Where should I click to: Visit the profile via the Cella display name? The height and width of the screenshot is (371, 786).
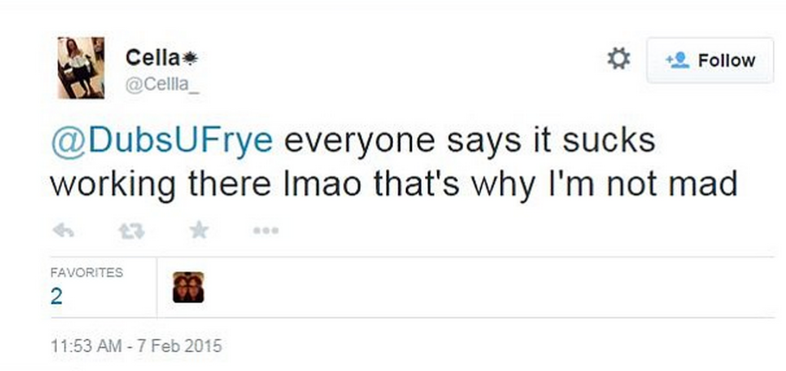pos(152,58)
